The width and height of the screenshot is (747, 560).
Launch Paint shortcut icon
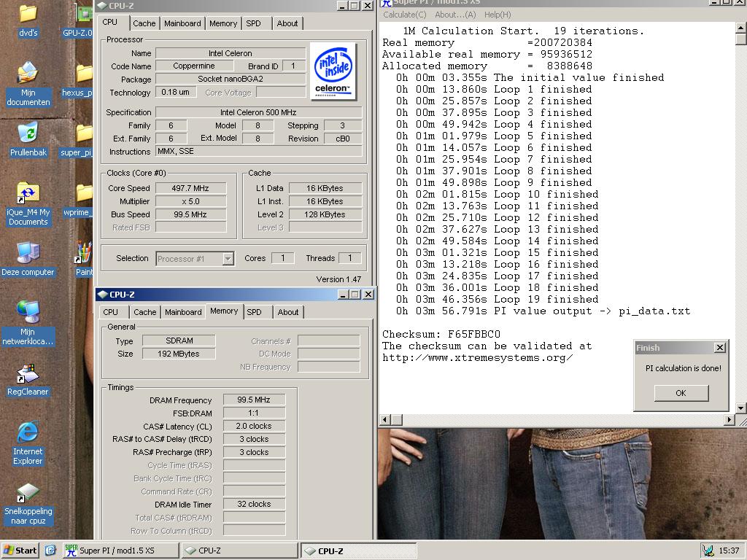[x=84, y=253]
